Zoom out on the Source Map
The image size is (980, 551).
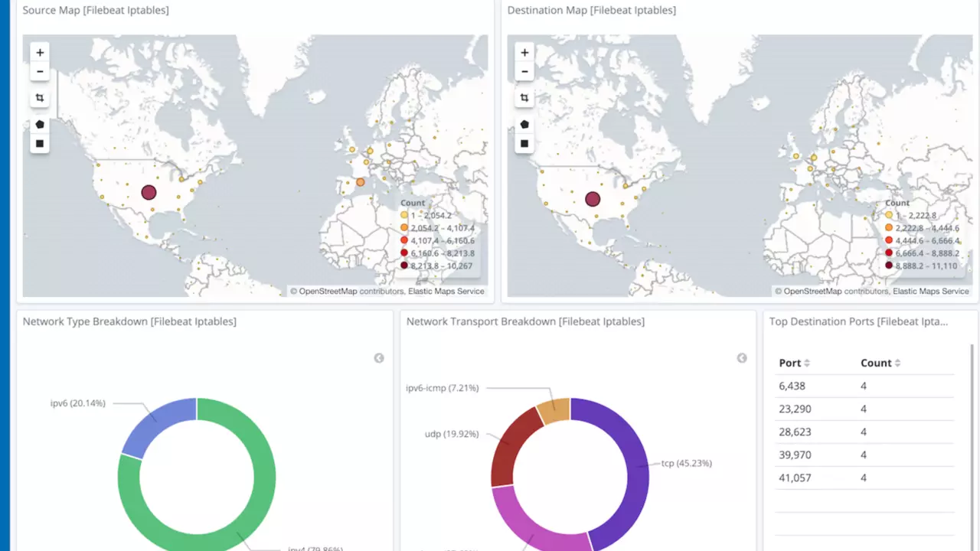tap(40, 72)
